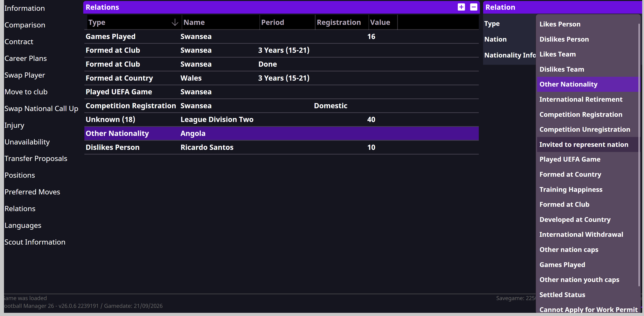Image resolution: width=644 pixels, height=316 pixels.
Task: Click the Period column header
Action: 273,22
